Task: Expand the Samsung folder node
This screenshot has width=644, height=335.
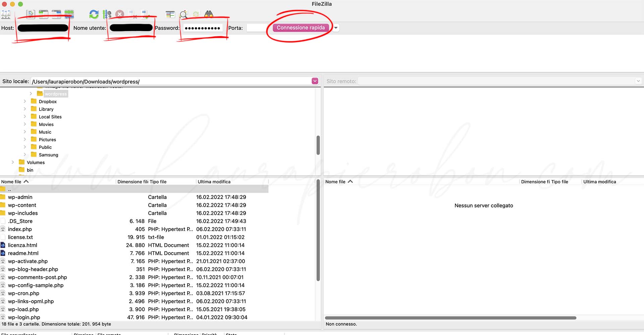Action: pos(25,155)
